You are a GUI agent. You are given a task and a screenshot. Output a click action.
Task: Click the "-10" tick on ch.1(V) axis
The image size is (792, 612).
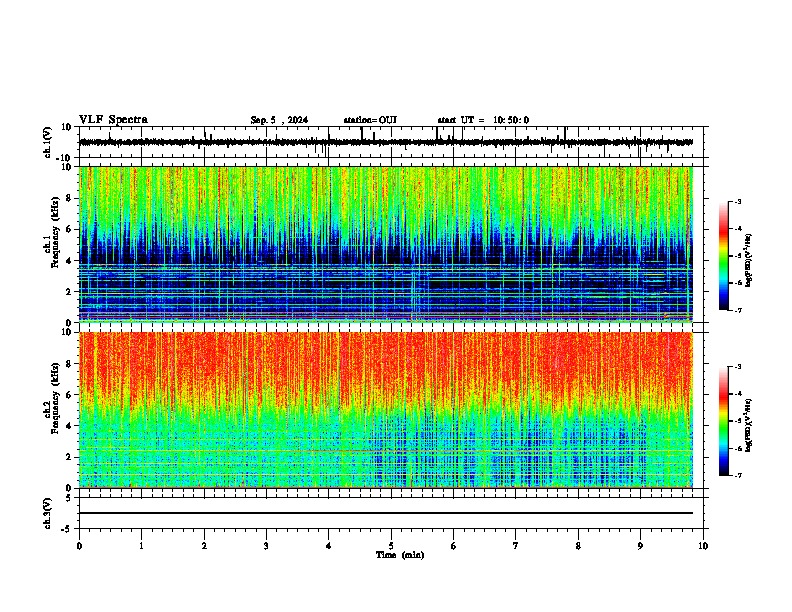click(65, 158)
